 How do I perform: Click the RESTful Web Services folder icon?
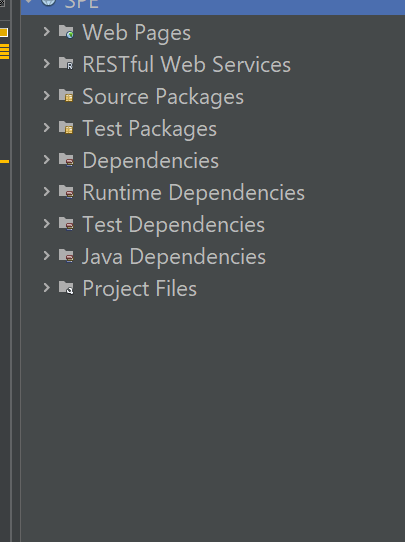[66, 64]
